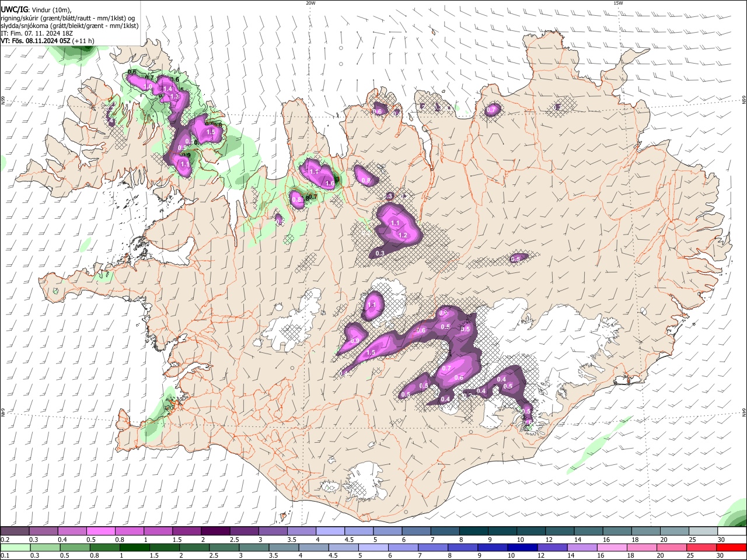The height and width of the screenshot is (560, 747).
Task: Select the lower legend swatch labeled 0.3
Action: 45,547
